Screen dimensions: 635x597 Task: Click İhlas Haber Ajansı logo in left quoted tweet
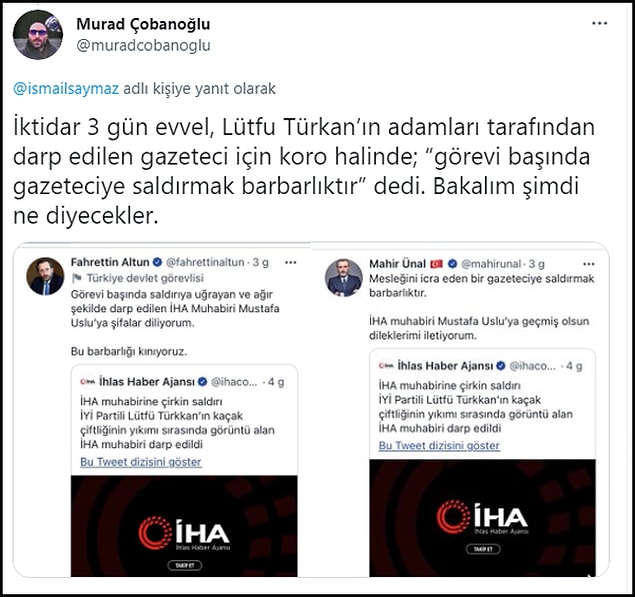(x=87, y=382)
